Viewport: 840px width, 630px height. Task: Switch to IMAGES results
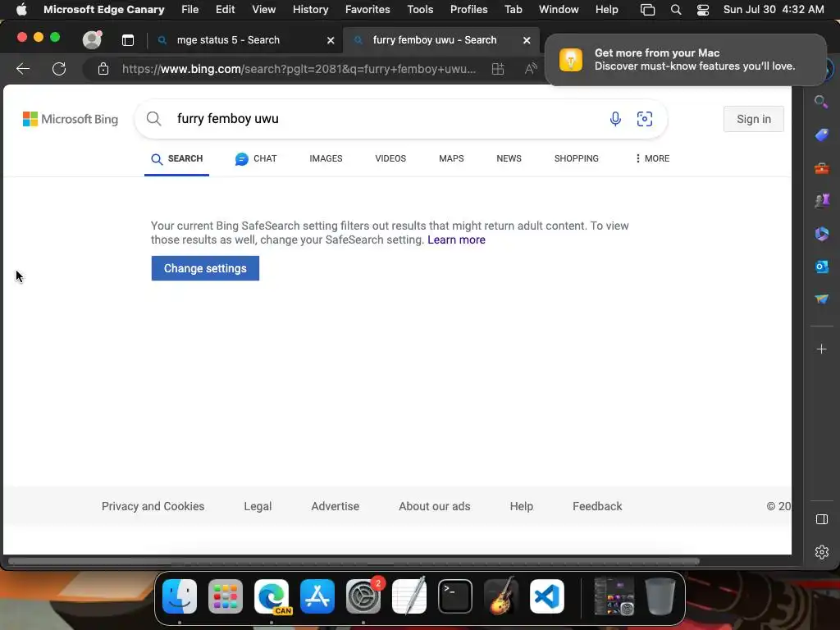(326, 158)
